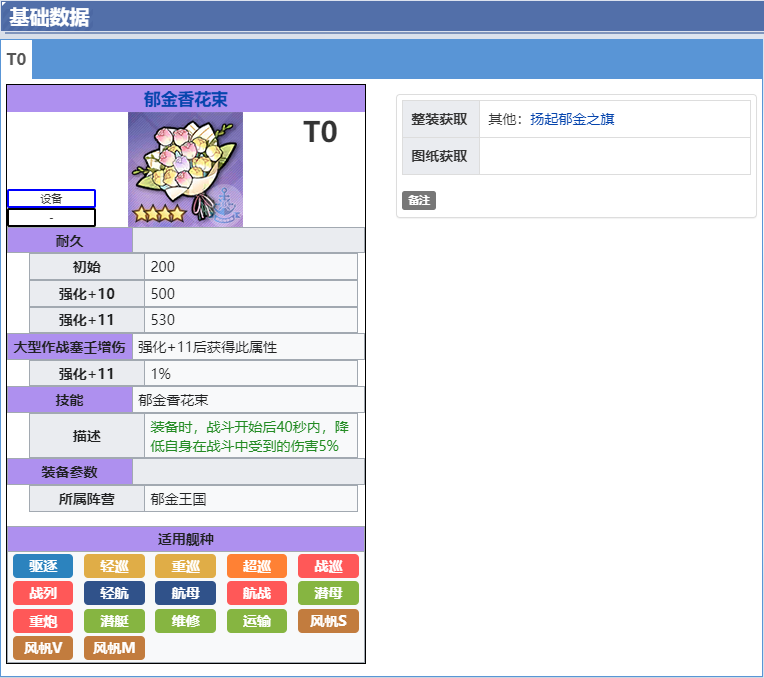
Task: Select the 重巡 ship type tag
Action: coord(186,566)
